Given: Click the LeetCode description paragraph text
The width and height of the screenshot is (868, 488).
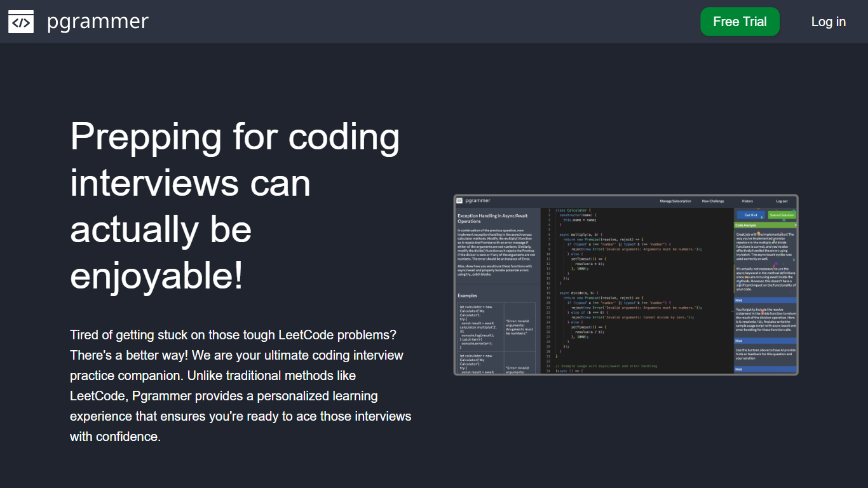Looking at the screenshot, I should point(241,385).
